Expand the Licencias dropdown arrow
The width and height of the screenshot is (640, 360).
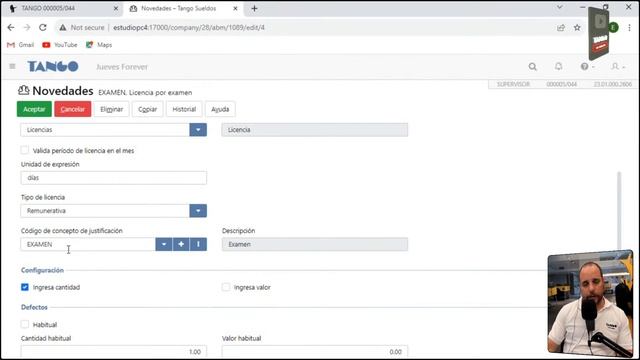(x=198, y=130)
